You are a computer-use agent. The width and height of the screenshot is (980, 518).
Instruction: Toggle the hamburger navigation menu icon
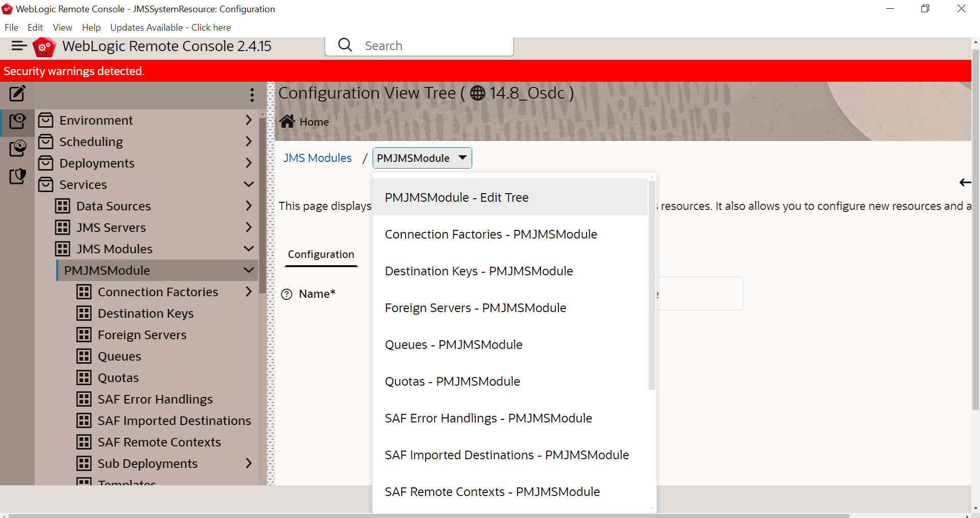pos(19,46)
